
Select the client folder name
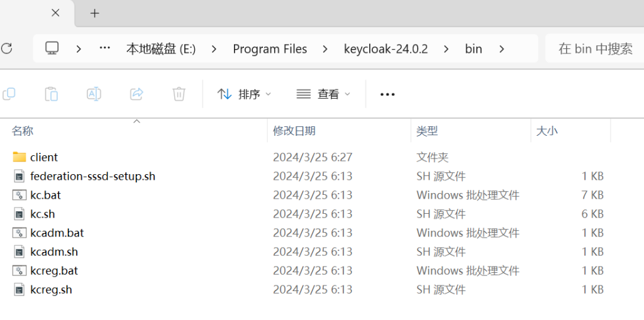tap(44, 157)
